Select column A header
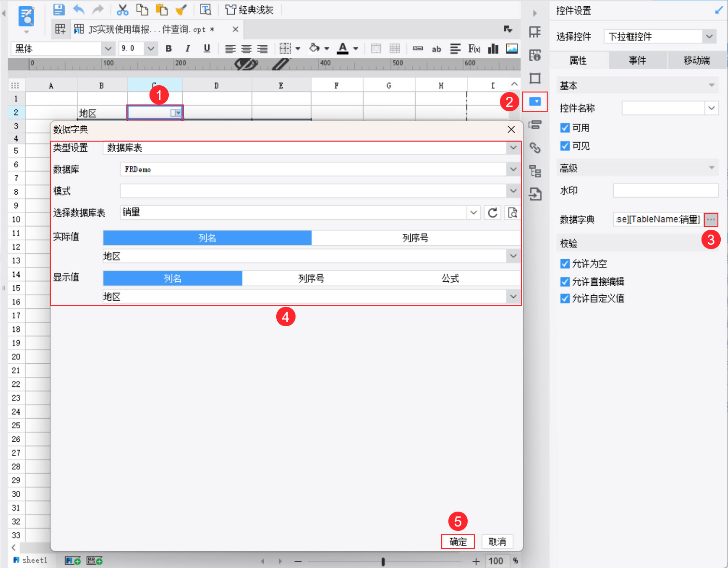Viewport: 728px width, 568px height. click(51, 85)
